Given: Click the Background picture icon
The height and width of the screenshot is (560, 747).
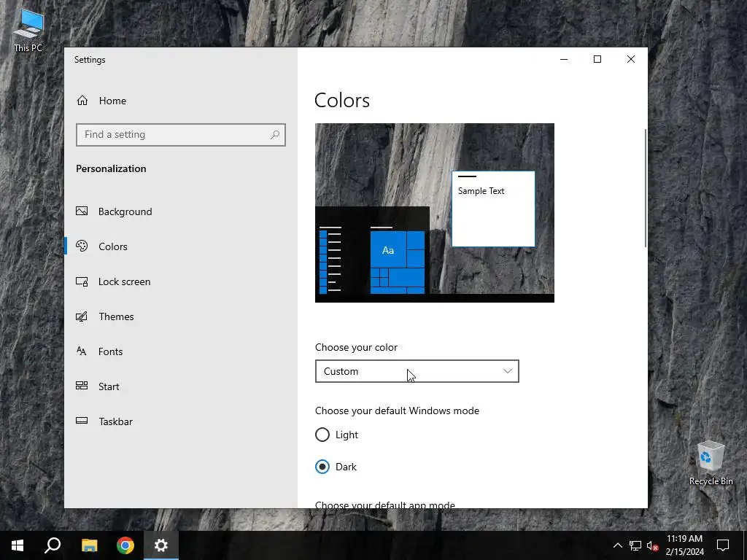Looking at the screenshot, I should [82, 211].
